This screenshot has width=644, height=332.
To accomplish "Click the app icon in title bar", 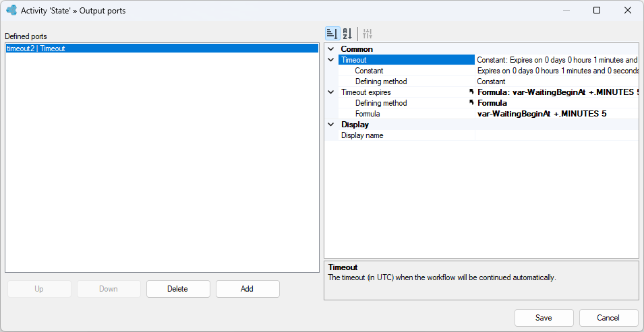I will 11,11.
